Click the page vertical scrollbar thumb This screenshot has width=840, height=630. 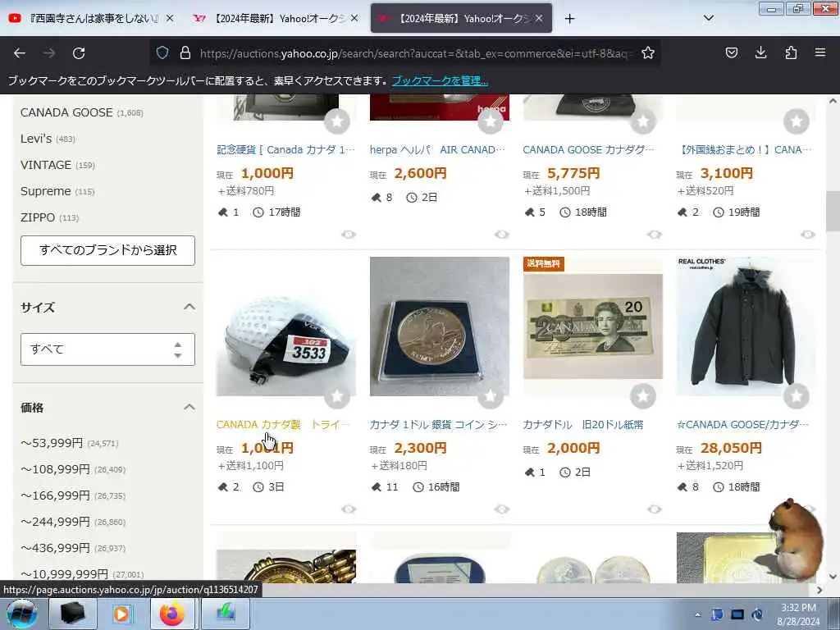833,211
